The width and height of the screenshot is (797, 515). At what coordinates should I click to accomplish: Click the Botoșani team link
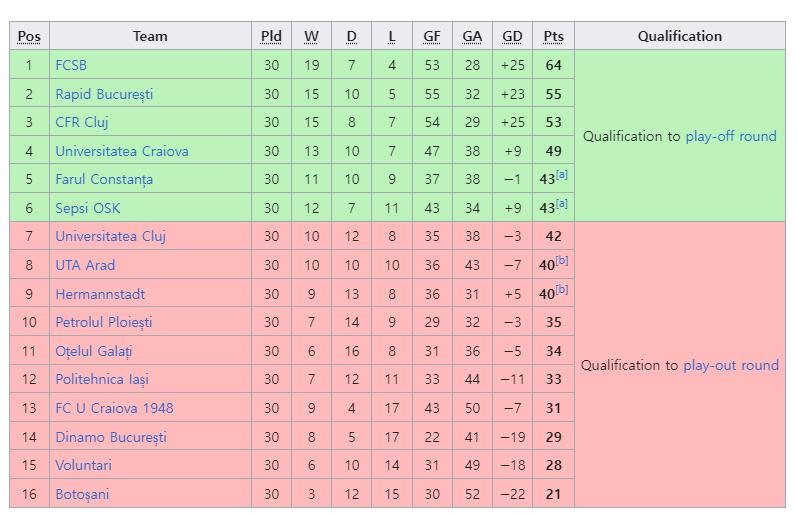(82, 494)
